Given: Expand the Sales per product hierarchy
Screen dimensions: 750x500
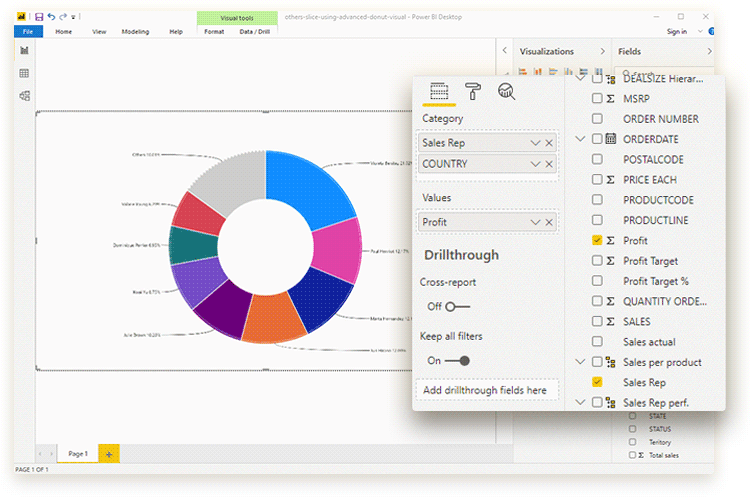Looking at the screenshot, I should (x=580, y=362).
